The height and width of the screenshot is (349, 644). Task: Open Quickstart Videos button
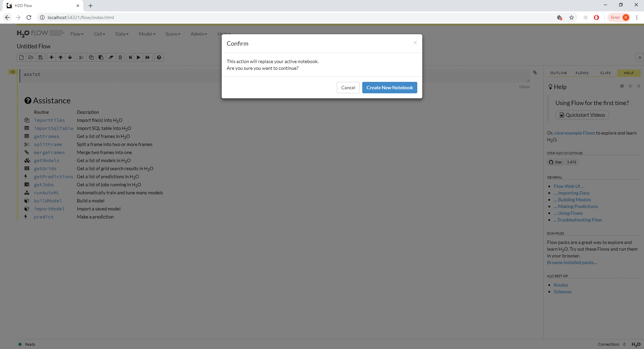coord(582,115)
